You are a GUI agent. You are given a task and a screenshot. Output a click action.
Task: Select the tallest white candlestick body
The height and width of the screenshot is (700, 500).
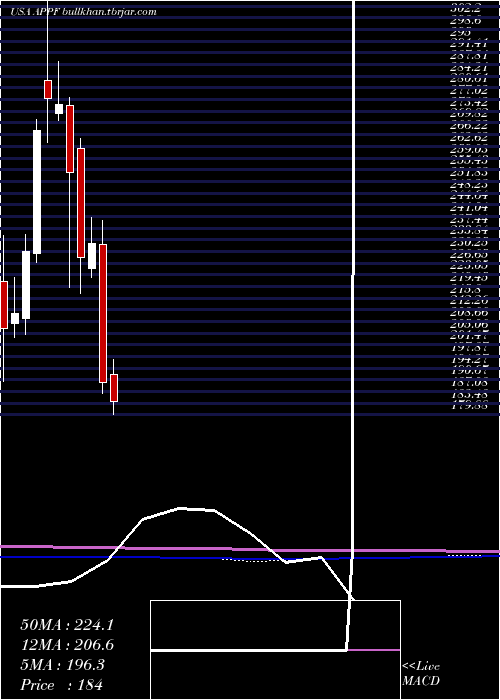click(37, 192)
